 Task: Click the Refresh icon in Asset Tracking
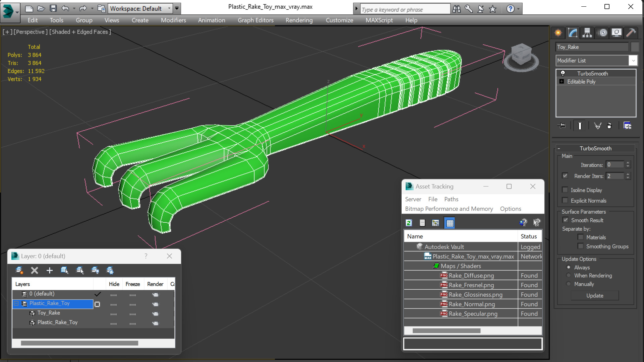(409, 223)
